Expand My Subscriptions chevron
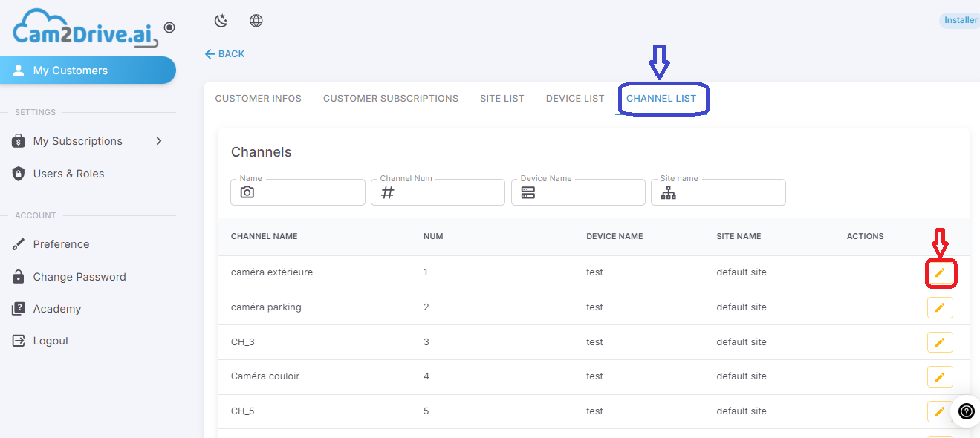Viewport: 980px width, 438px height. click(x=159, y=141)
